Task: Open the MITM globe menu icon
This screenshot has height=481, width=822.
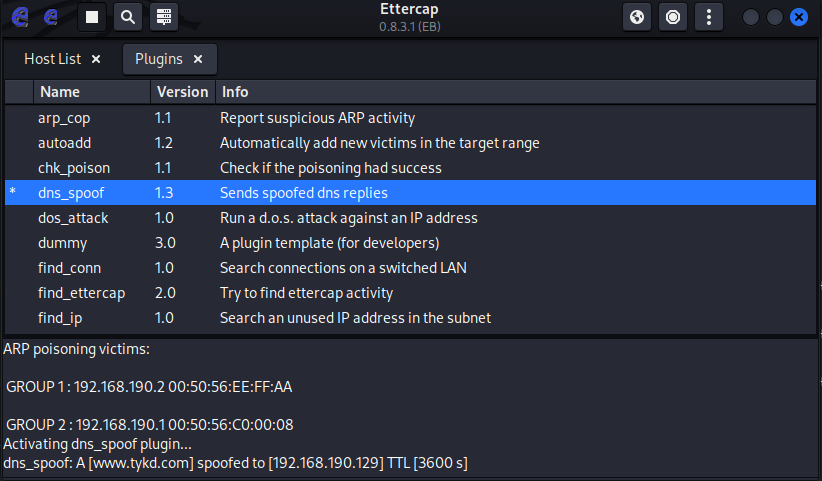Action: coord(637,17)
